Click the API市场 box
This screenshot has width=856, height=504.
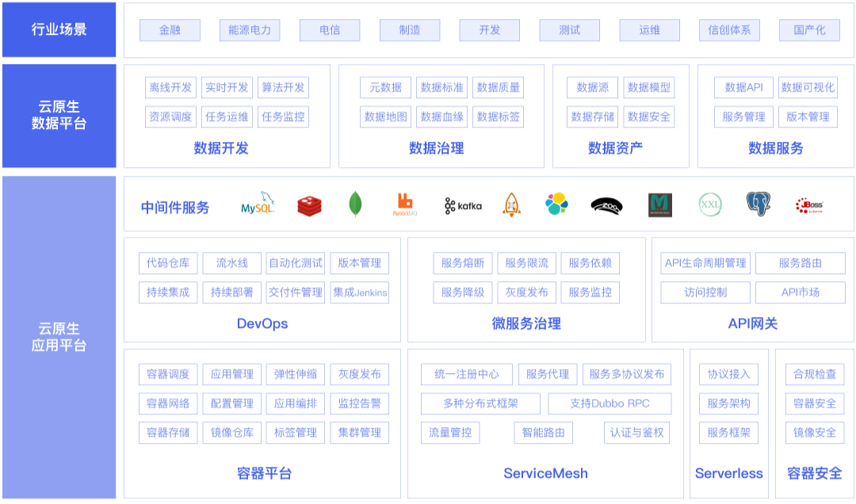pos(801,292)
